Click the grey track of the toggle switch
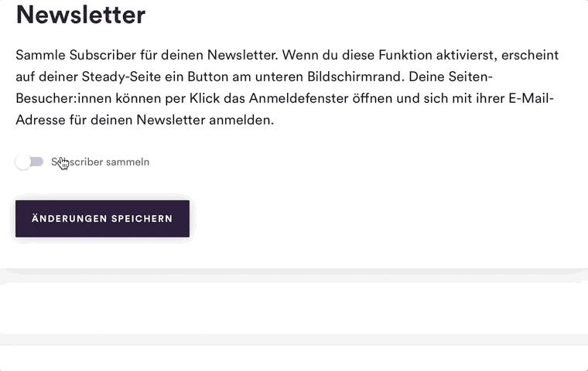This screenshot has width=588, height=371. [37, 162]
